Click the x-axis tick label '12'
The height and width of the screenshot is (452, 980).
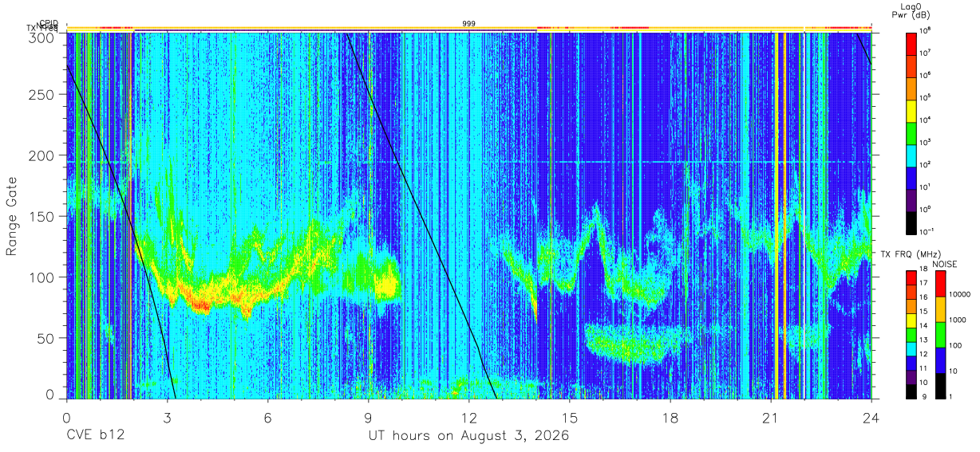(469, 418)
